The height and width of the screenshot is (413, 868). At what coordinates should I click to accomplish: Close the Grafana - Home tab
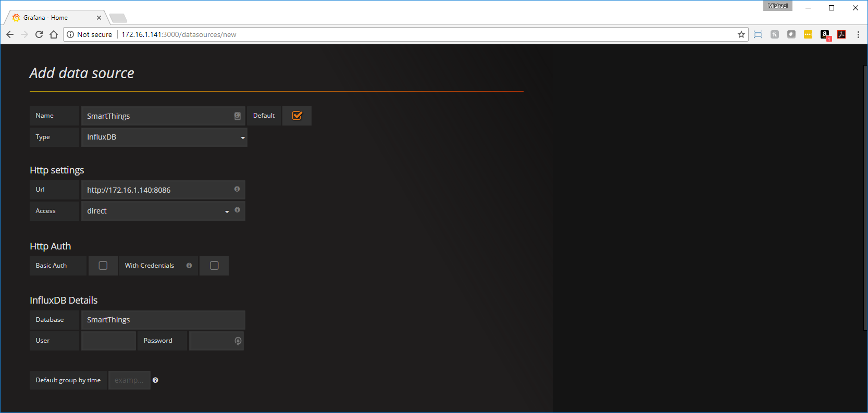99,17
